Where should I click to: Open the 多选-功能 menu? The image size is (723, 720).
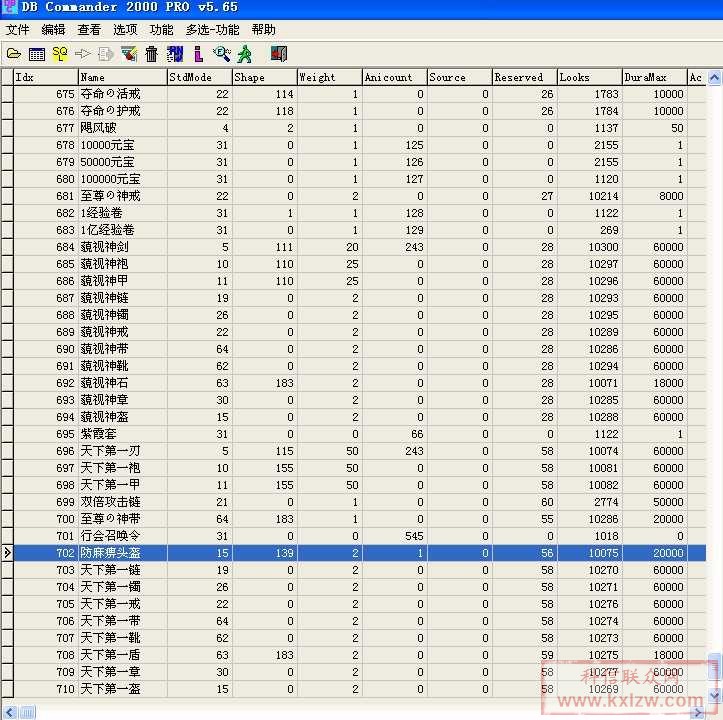tap(213, 30)
